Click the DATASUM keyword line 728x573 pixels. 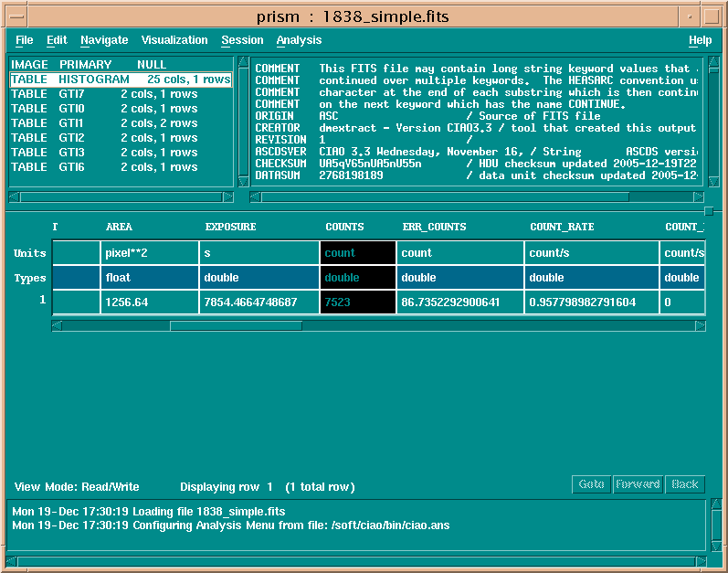point(476,175)
